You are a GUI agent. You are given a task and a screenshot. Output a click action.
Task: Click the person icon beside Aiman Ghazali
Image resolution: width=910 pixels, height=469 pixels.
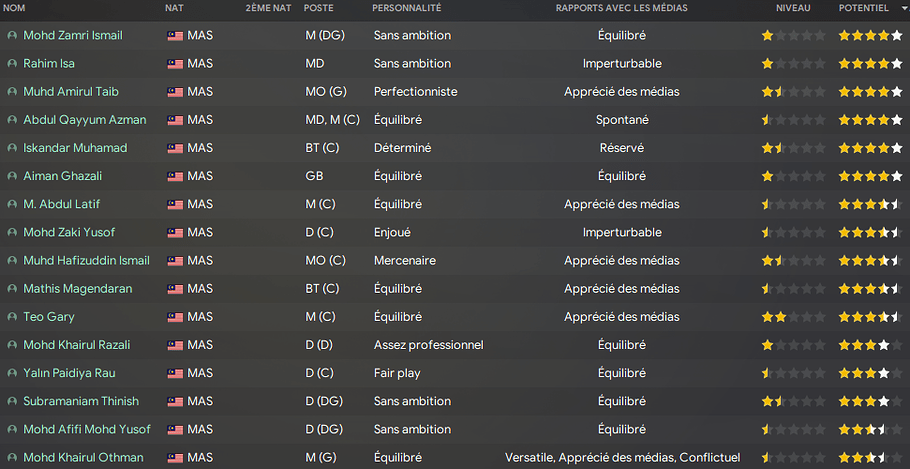point(12,176)
